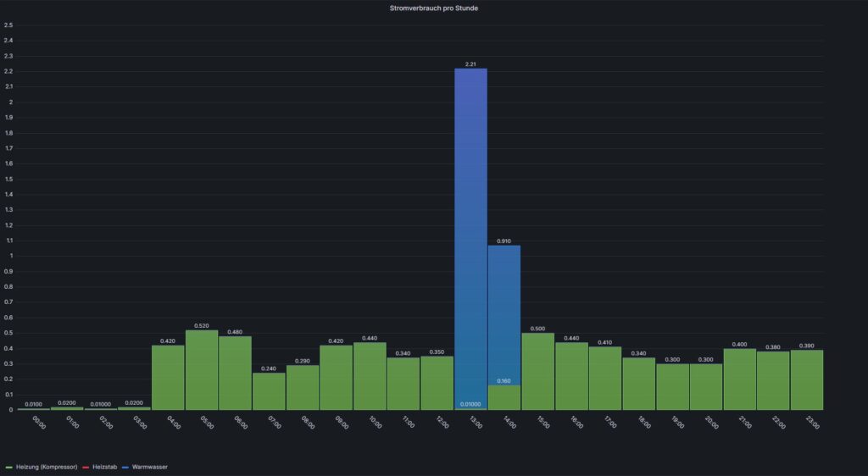Select the green 0.480 bar at 06:00
868x476 pixels.
tap(235, 373)
